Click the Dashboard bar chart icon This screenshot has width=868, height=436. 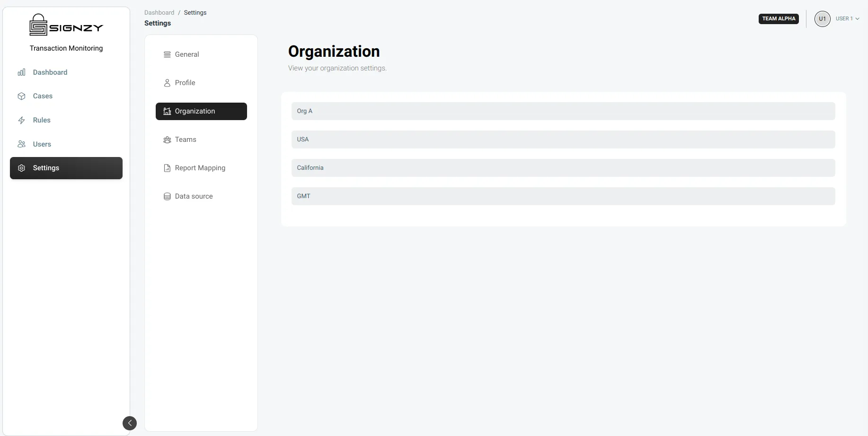[x=21, y=72]
